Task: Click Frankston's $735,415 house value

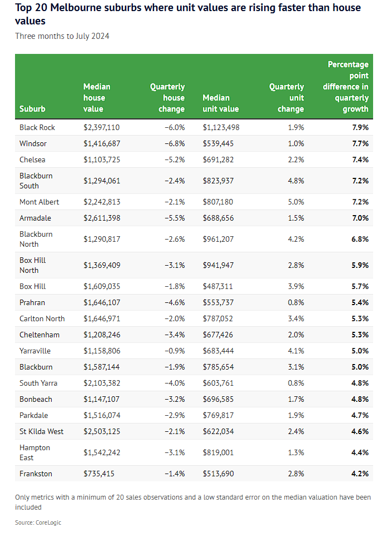Action: [x=100, y=474]
